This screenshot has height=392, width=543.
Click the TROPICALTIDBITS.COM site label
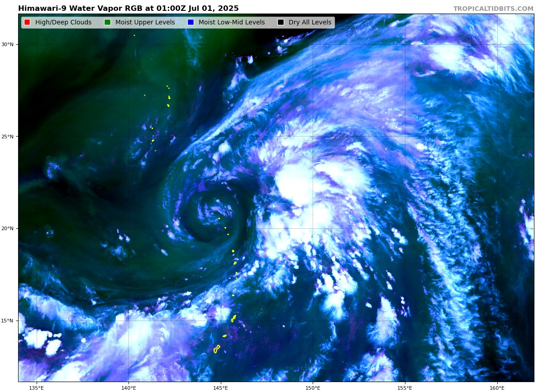click(x=493, y=9)
